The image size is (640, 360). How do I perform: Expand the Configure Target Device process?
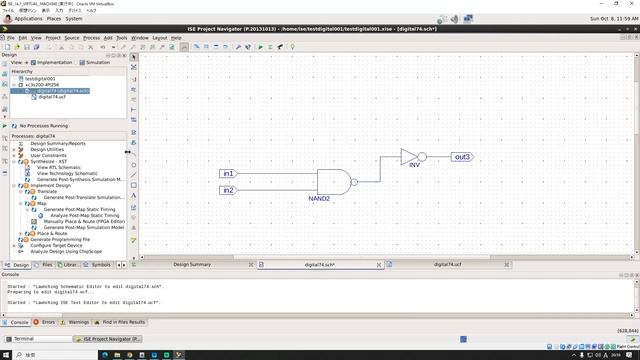14,246
